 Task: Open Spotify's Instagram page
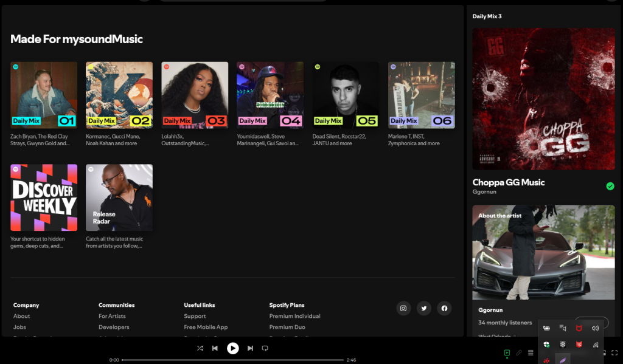coord(403,309)
